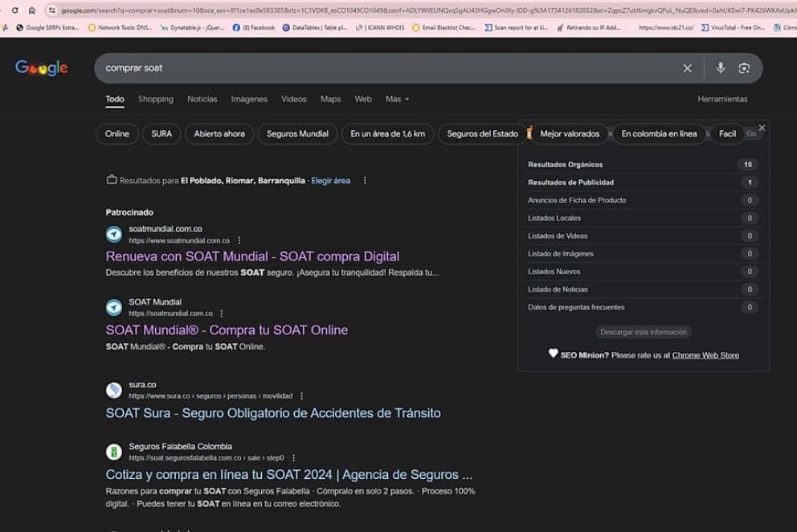Open Retirando su IP Add bookmark
The width and height of the screenshot is (797, 532).
coord(589,27)
